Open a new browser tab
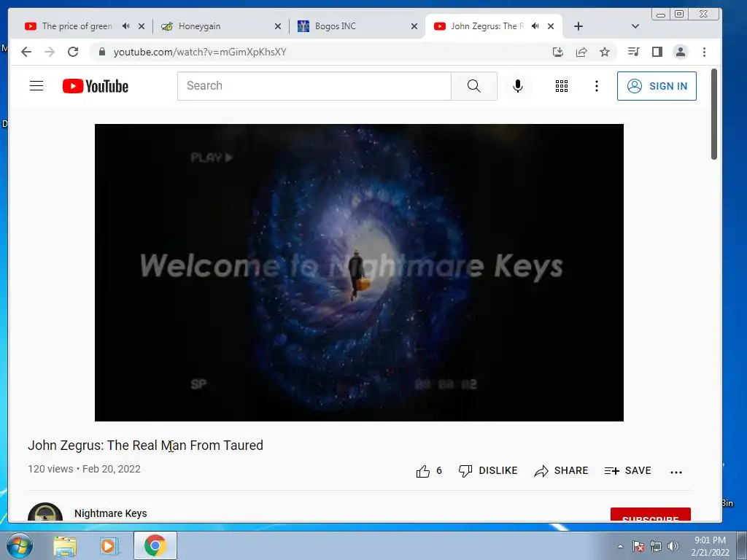The image size is (747, 560). point(578,27)
